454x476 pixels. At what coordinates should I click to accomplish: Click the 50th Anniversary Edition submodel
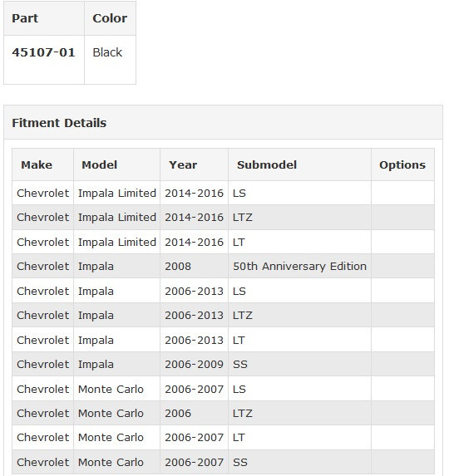point(299,266)
